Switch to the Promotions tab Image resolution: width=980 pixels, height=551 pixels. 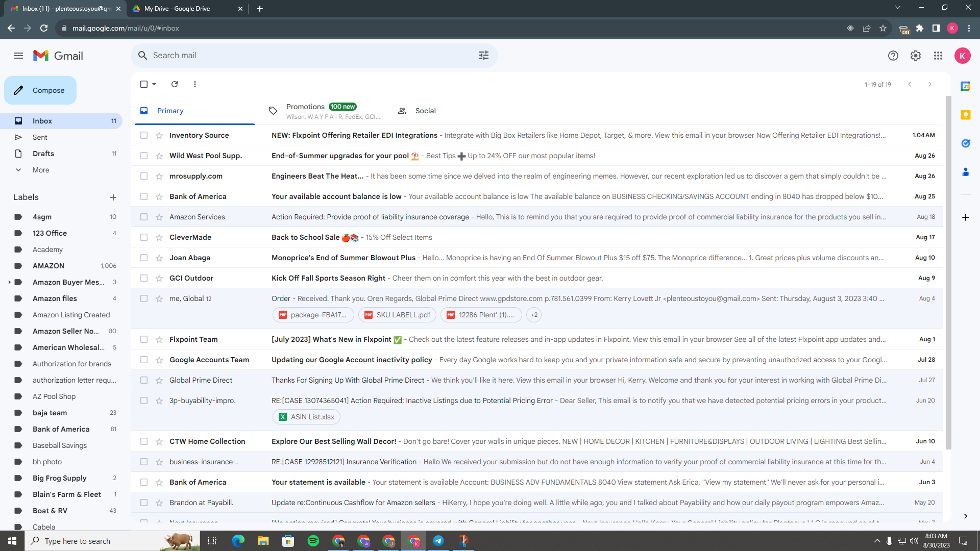[324, 111]
